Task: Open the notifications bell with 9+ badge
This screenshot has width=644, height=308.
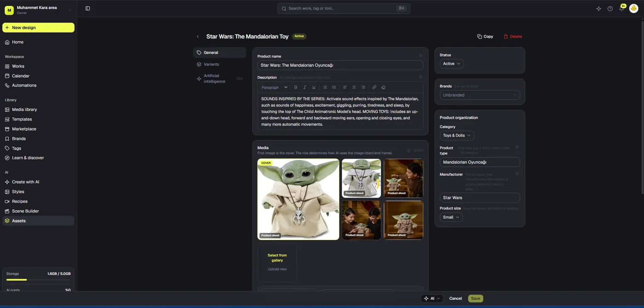Action: (622, 8)
